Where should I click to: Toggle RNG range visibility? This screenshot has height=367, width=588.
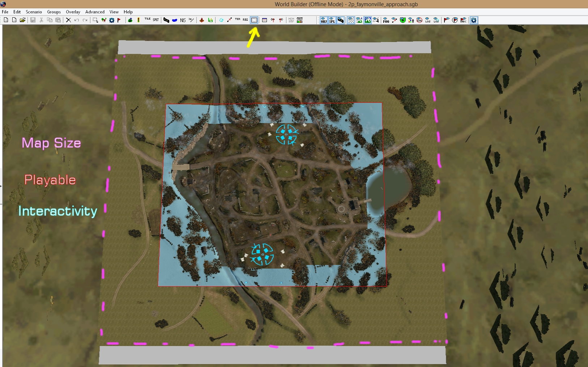(x=419, y=20)
